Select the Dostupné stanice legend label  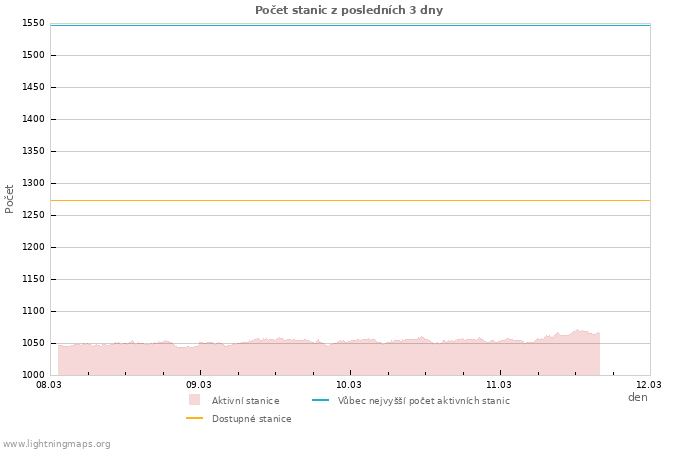(x=251, y=419)
